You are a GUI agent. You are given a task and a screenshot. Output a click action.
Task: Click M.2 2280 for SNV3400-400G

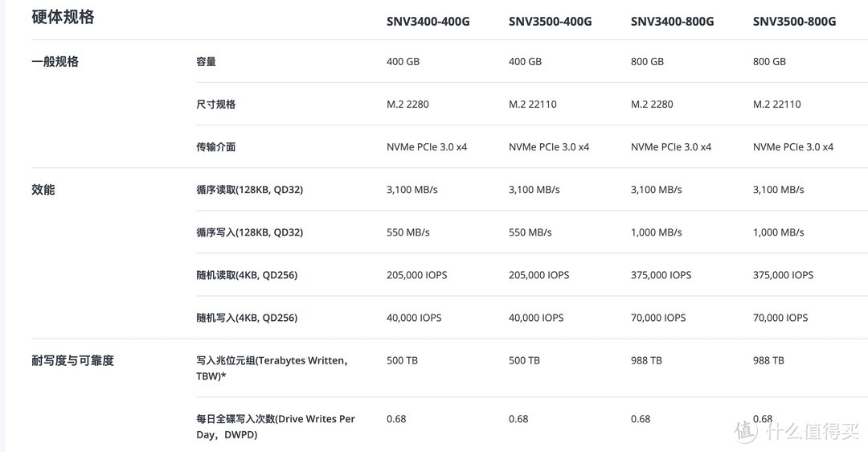[407, 104]
